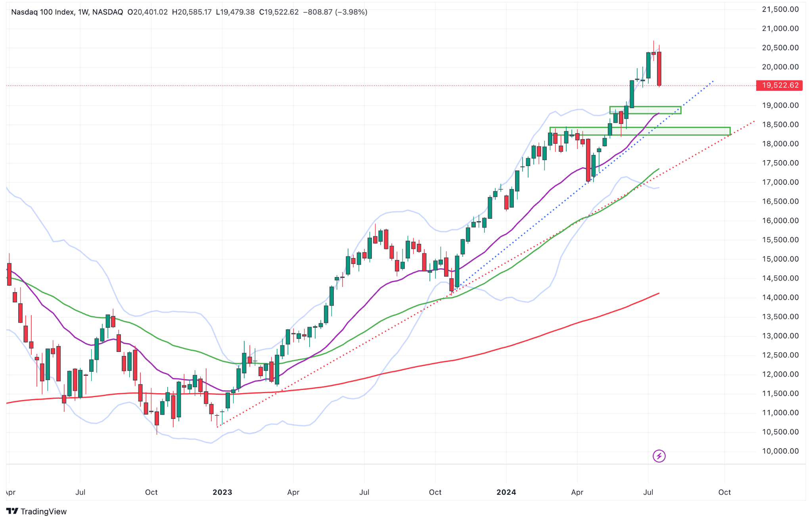This screenshot has height=522, width=812.
Task: Click the 10,000.00 price axis label
Action: [780, 451]
